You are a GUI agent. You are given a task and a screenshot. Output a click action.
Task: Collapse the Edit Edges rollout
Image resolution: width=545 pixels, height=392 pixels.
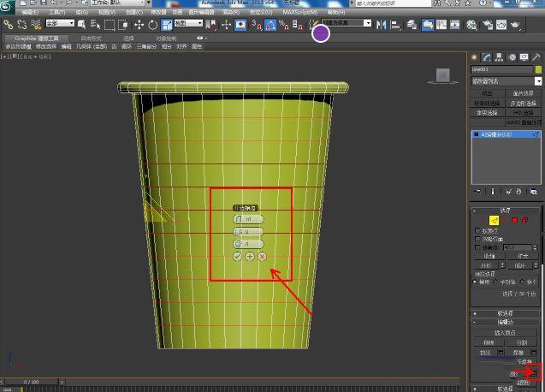[505, 323]
